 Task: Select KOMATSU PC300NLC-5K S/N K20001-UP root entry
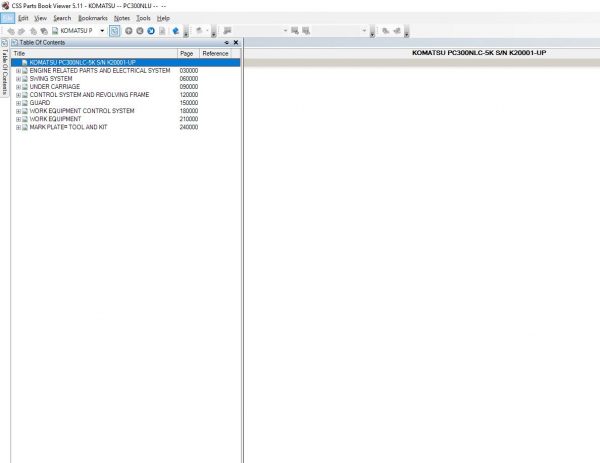82,62
